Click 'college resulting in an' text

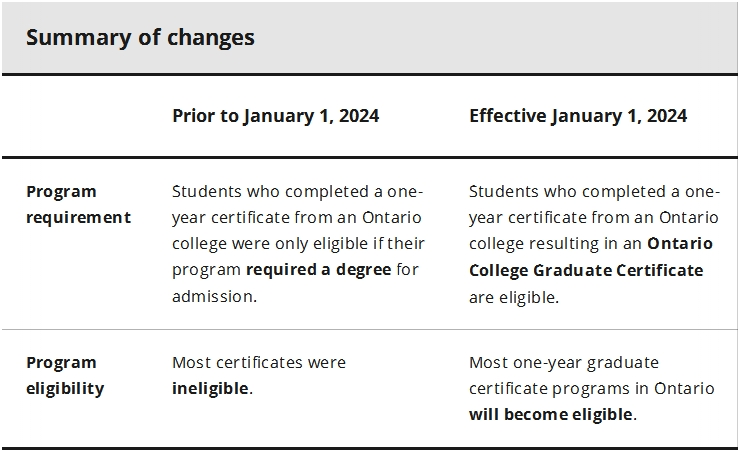(x=555, y=244)
